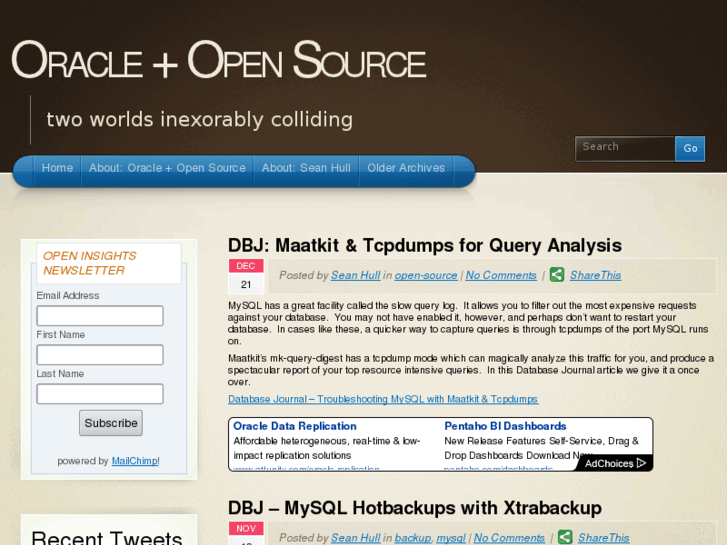Image resolution: width=727 pixels, height=545 pixels.
Task: Click tagline two worlds inexorably colliding
Action: (199, 119)
